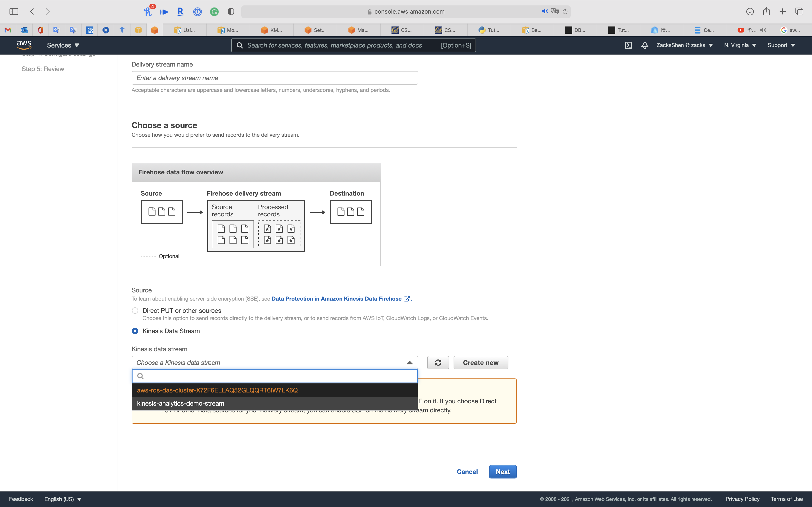812x507 pixels.
Task: Open Data Protection in Kinesis Data Firehose link
Action: [x=336, y=299]
